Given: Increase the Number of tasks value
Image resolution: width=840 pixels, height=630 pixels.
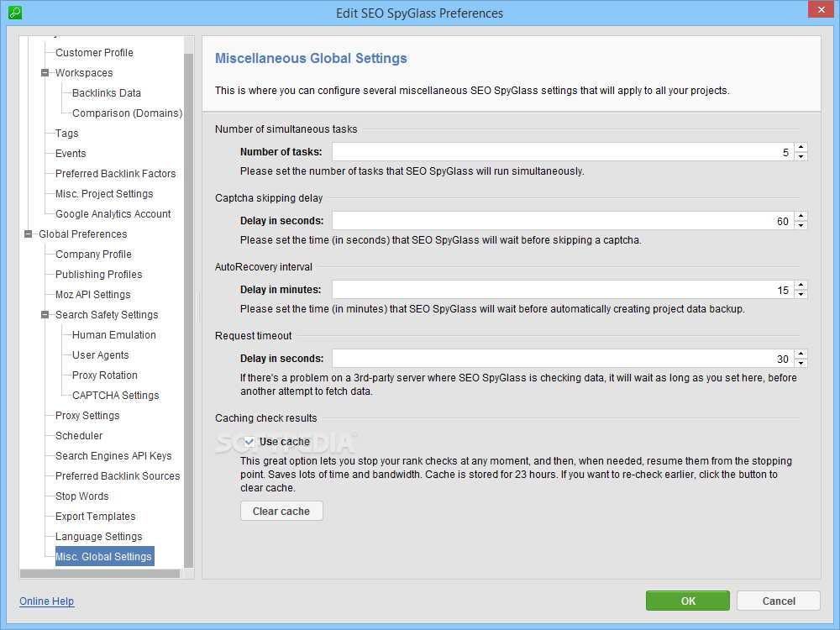Looking at the screenshot, I should (x=801, y=147).
